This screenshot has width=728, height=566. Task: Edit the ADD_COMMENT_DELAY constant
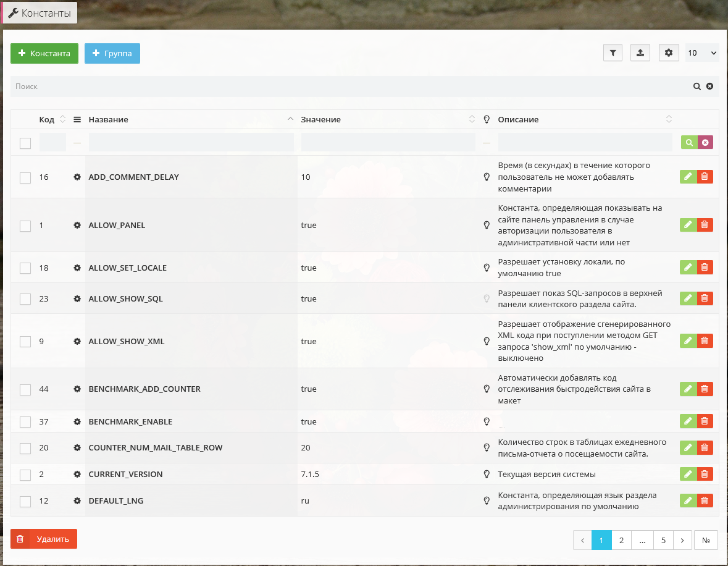pos(688,177)
